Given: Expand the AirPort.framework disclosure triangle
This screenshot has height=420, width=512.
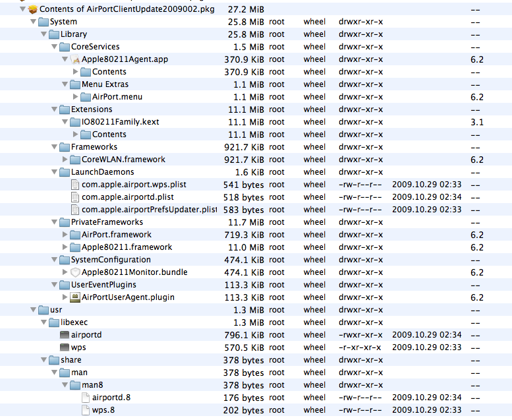Looking at the screenshot, I should click(65, 234).
